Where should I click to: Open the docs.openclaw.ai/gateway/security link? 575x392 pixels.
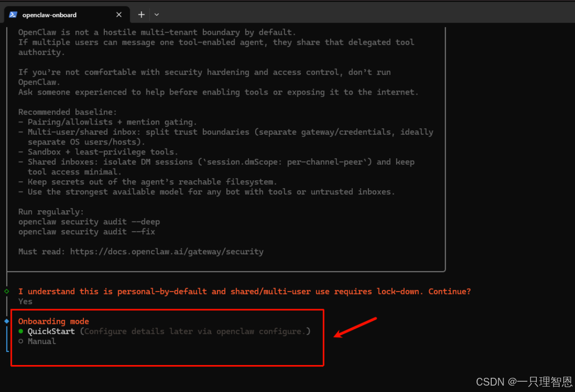(167, 252)
